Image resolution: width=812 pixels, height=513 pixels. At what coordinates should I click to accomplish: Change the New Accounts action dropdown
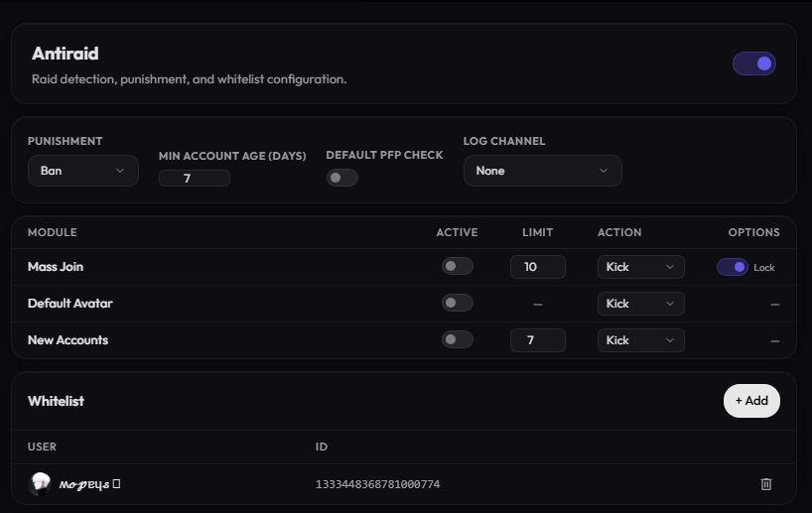(641, 340)
